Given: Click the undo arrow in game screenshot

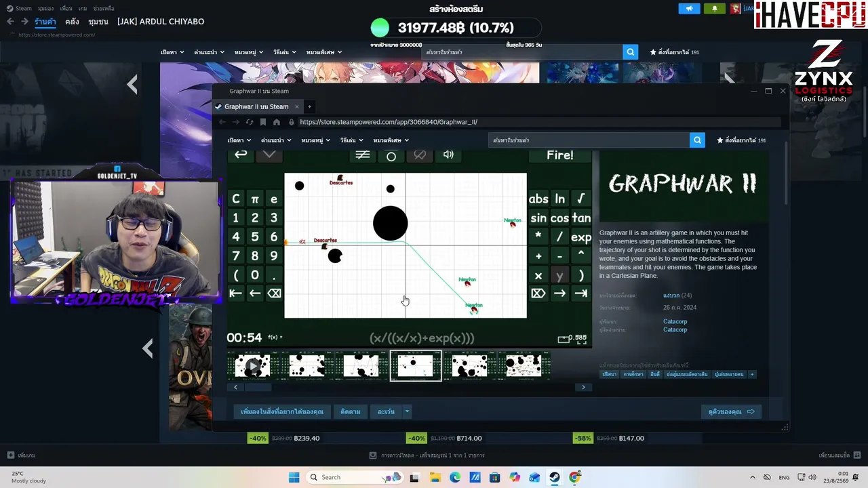Looking at the screenshot, I should 241,155.
